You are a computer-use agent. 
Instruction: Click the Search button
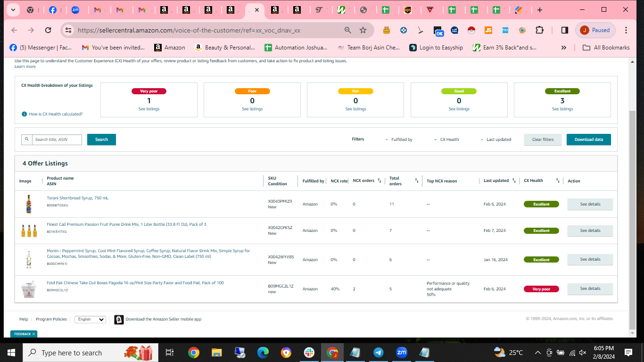(101, 140)
